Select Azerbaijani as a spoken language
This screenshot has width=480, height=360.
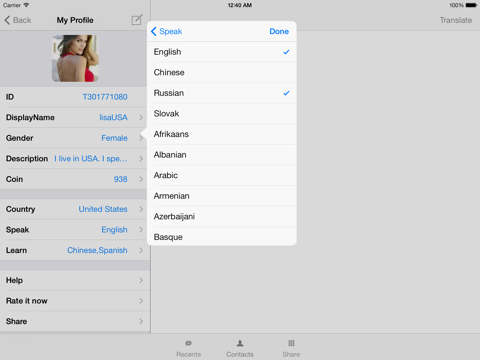point(222,217)
